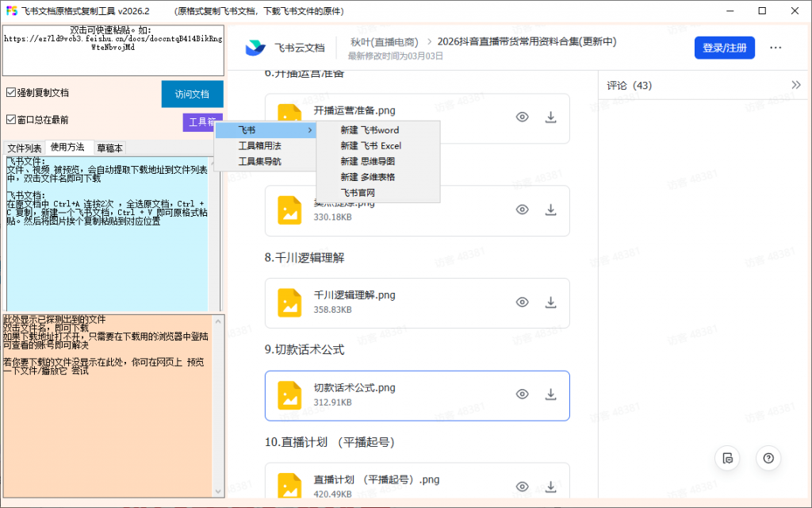Click the preview eye icon for 千川逻辑理解.png
812x508 pixels.
click(x=522, y=302)
